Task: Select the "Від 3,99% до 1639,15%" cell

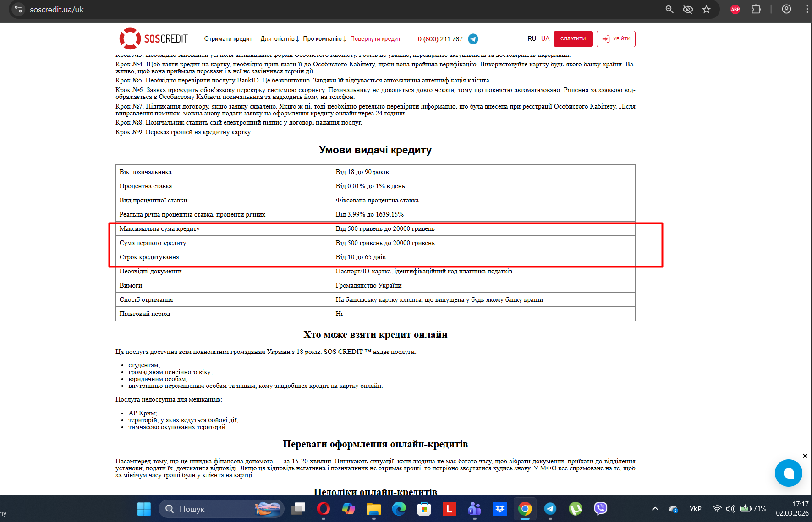Action: (483, 214)
